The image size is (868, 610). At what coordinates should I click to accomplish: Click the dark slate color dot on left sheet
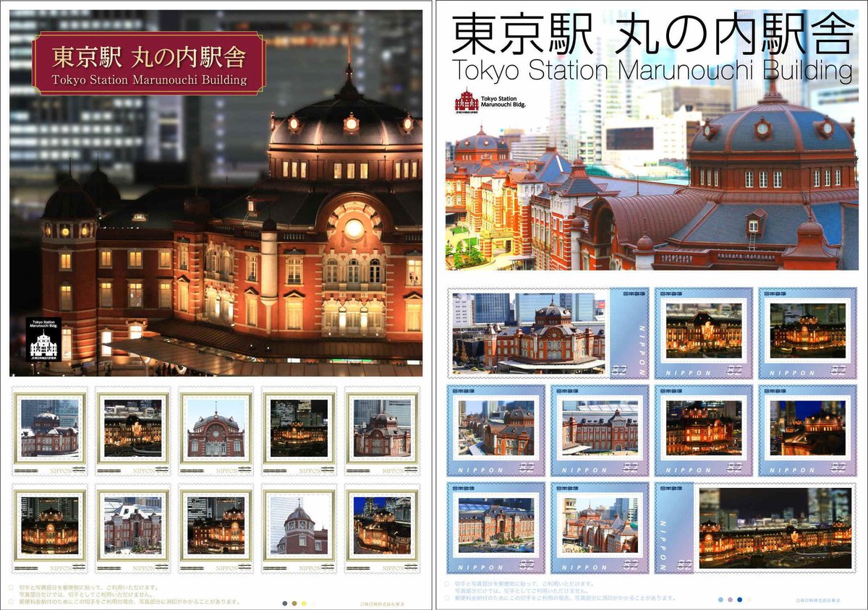click(286, 603)
